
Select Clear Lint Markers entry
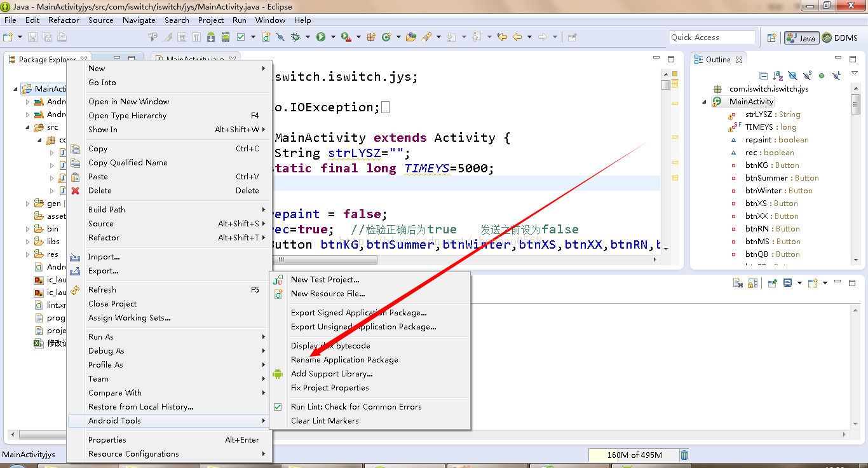(325, 421)
